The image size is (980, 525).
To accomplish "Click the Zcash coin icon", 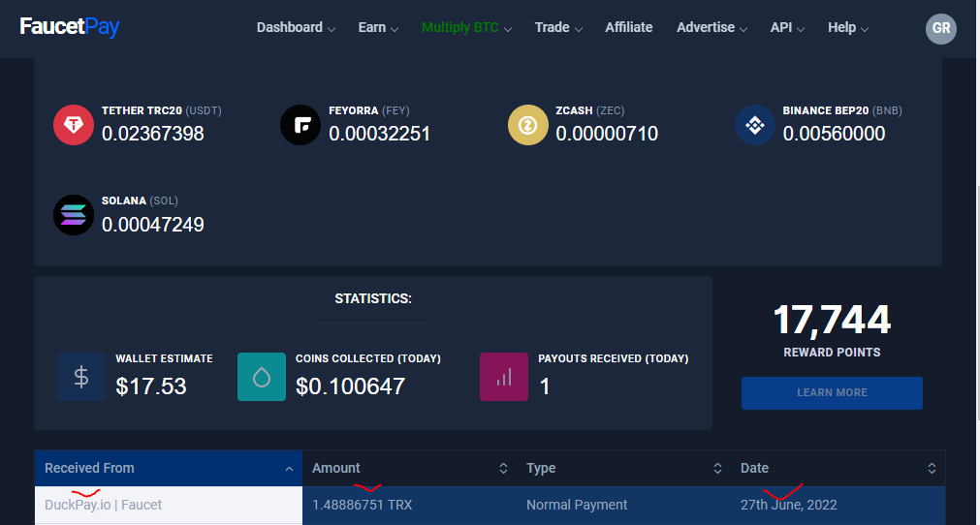I will click(x=528, y=125).
